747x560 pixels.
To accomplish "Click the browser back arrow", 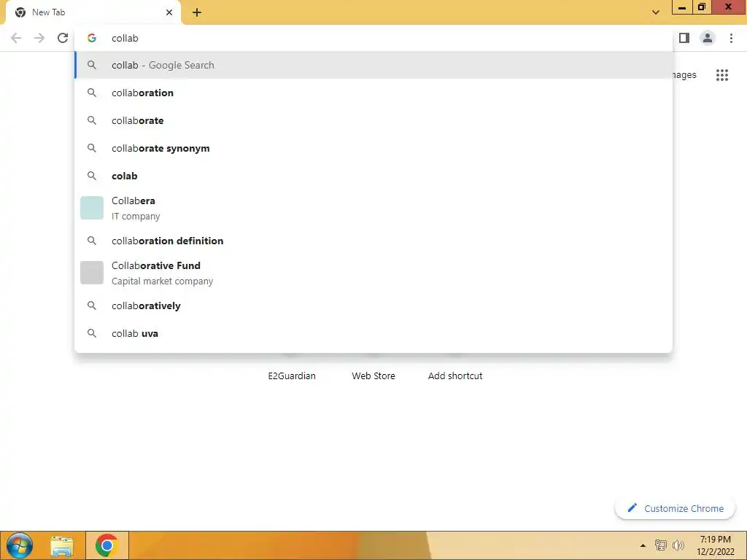I will [16, 38].
